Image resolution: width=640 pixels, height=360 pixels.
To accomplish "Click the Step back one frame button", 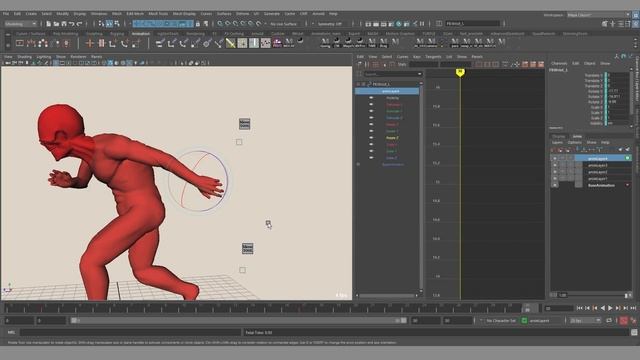I will point(587,308).
